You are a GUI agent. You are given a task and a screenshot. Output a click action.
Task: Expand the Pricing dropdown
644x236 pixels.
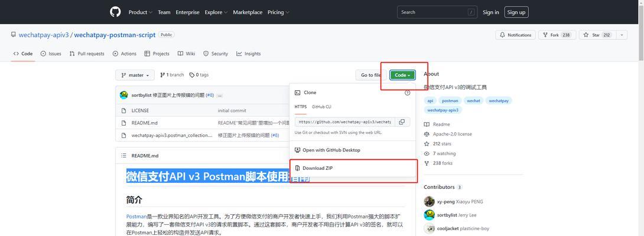278,12
